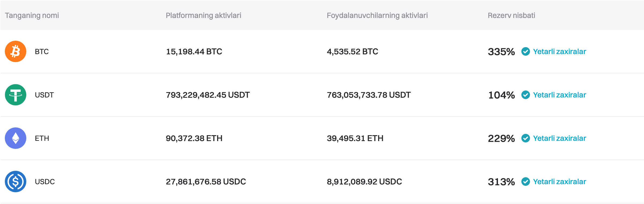Screen dimensions: 644x204
Task: Click the Platformaning aktivlari column header
Action: click(203, 16)
